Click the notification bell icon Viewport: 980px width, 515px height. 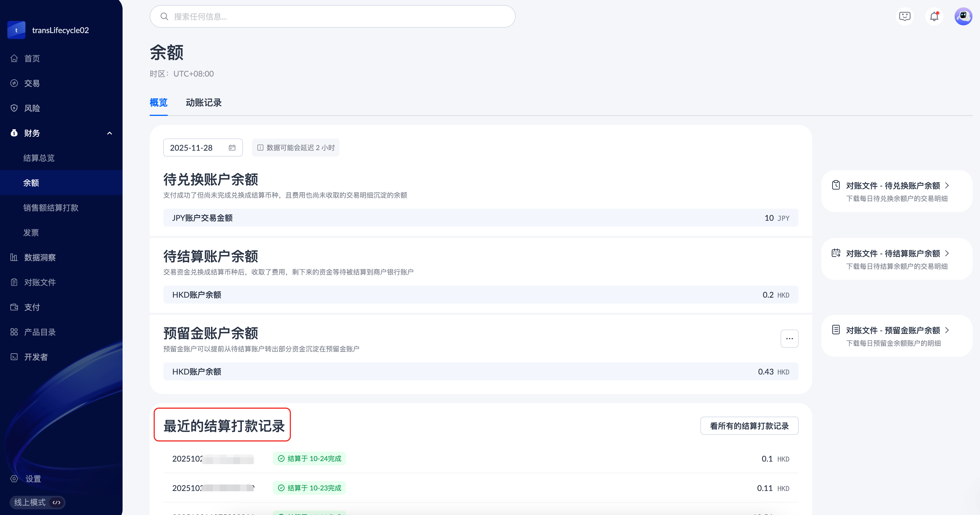(934, 16)
